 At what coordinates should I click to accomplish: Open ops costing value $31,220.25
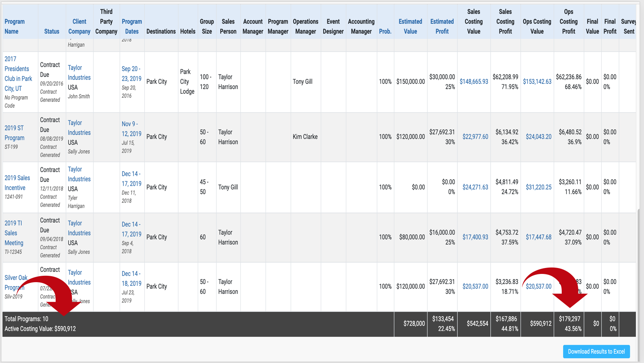click(x=539, y=187)
